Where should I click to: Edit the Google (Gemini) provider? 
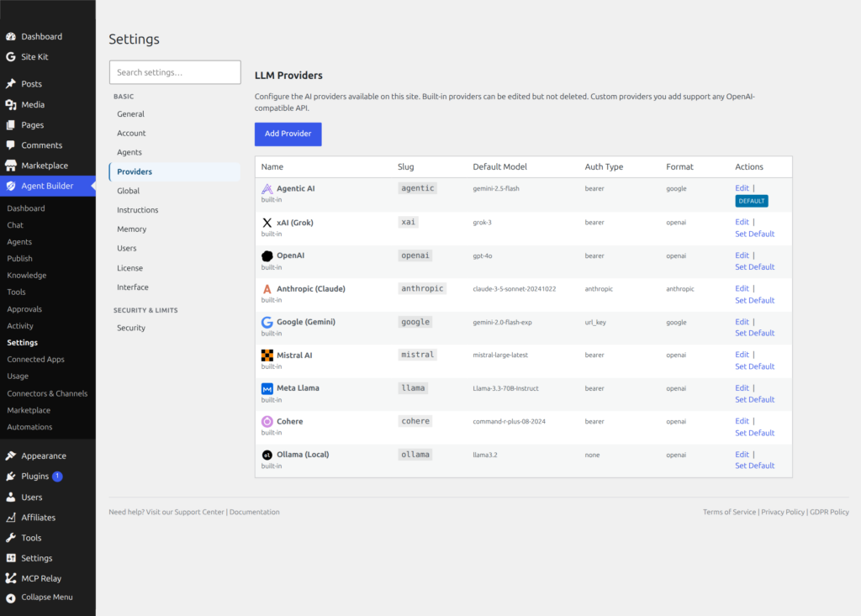pyautogui.click(x=742, y=322)
